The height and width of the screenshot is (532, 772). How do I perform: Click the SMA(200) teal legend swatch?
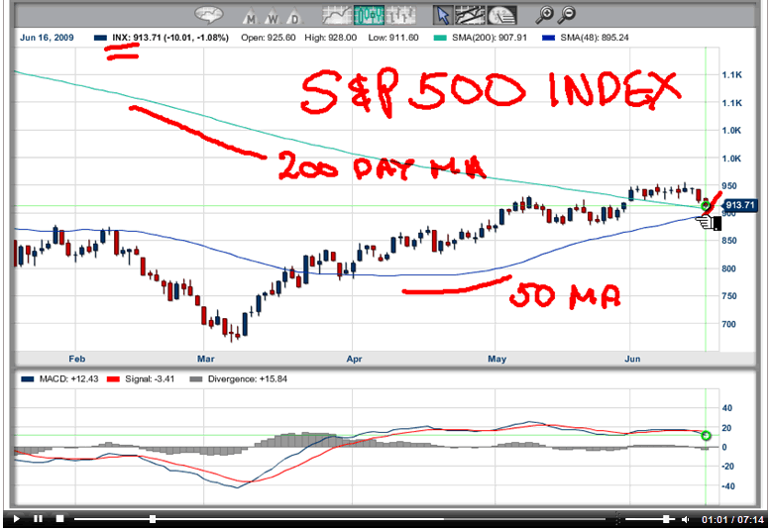pos(440,38)
